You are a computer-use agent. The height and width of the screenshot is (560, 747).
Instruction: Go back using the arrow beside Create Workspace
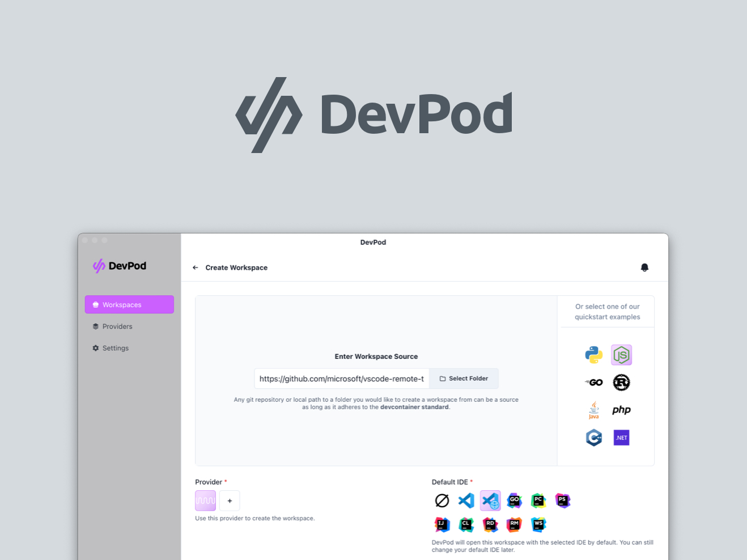[x=195, y=268]
